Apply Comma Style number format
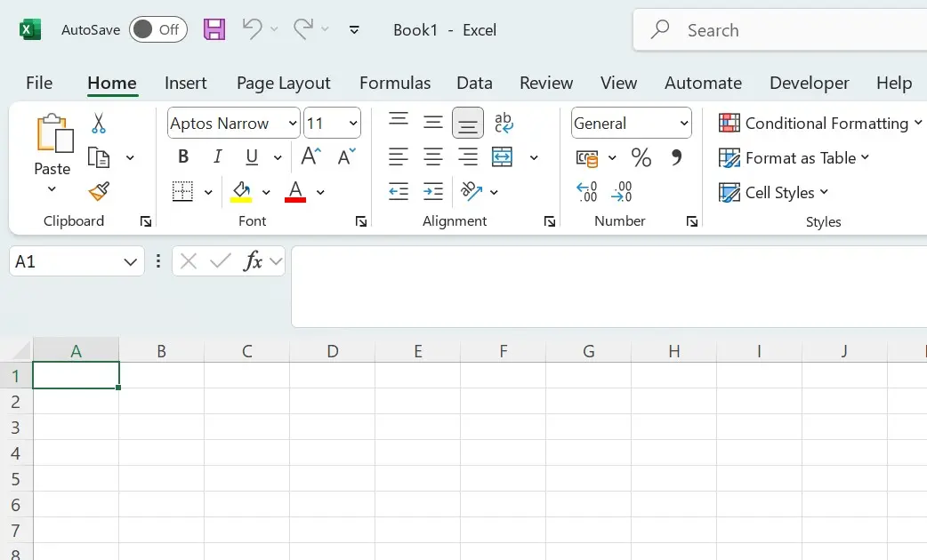 click(x=675, y=157)
